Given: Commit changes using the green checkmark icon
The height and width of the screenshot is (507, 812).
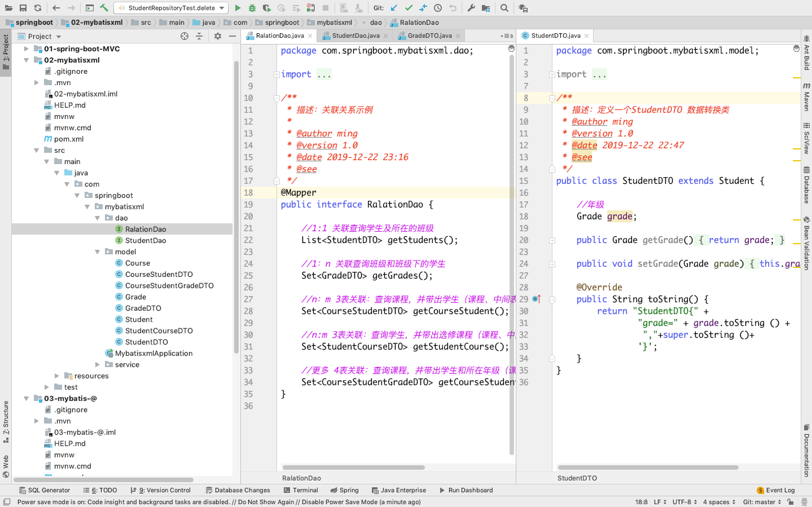Looking at the screenshot, I should [409, 8].
